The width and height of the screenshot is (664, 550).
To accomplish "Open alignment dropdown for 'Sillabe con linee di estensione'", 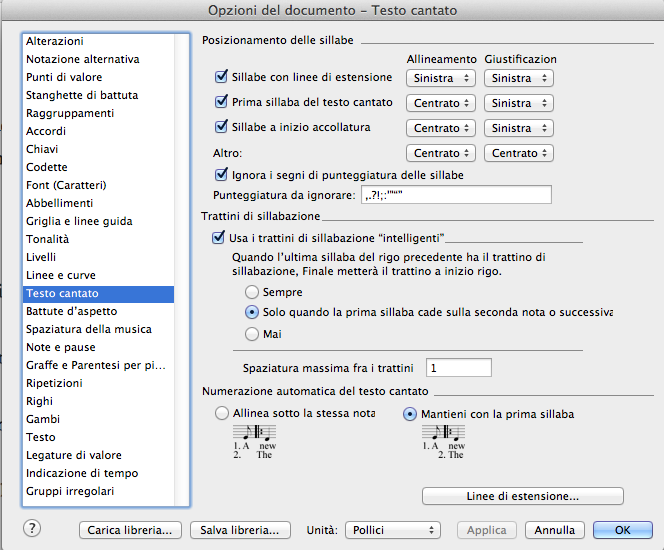I will coord(440,77).
